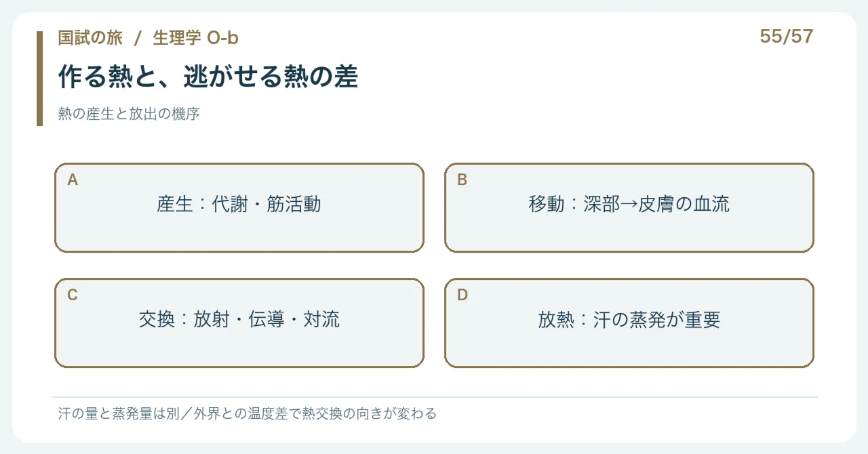Click the 55/57 page counter
The height and width of the screenshot is (454, 868).
click(787, 37)
